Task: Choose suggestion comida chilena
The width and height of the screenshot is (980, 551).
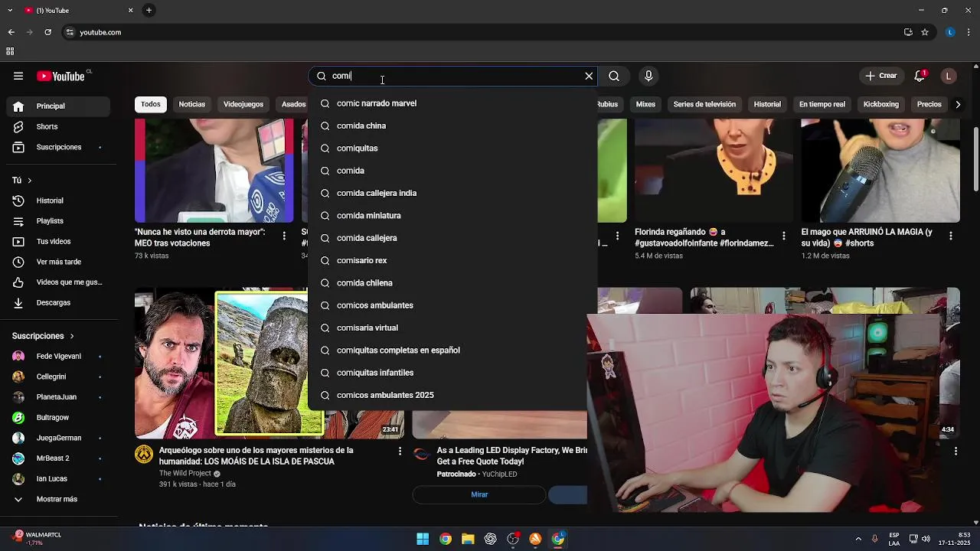Action: 452,283
